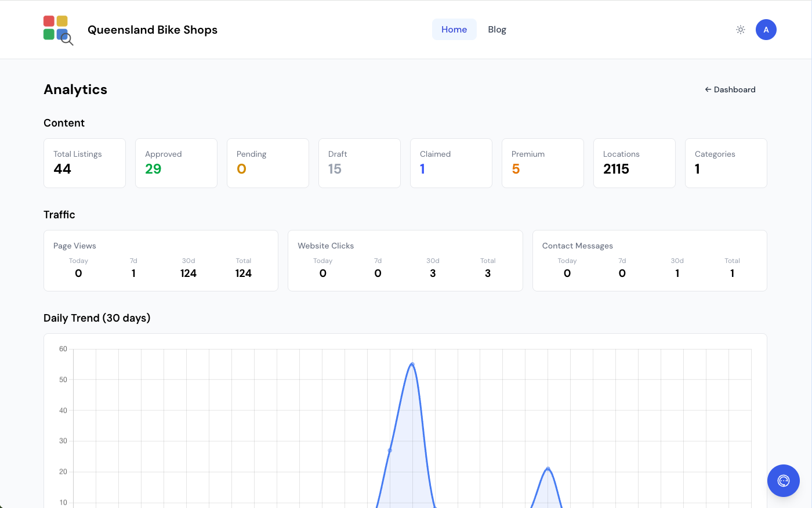Screen dimensions: 812x508
Task: Click the Categories card
Action: pyautogui.click(x=726, y=163)
